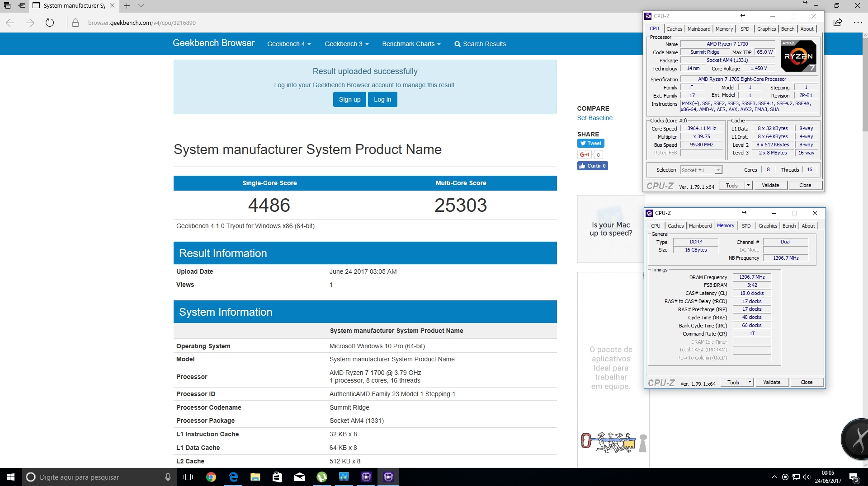
Task: Expand Tools dropdown arrow in top CPU-Z
Action: pyautogui.click(x=748, y=185)
